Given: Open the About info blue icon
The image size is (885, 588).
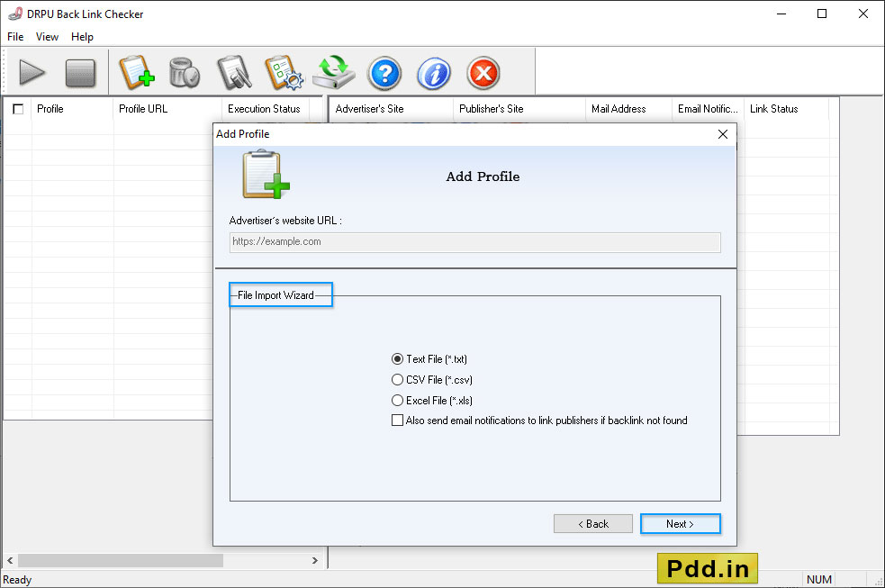Looking at the screenshot, I should (433, 73).
